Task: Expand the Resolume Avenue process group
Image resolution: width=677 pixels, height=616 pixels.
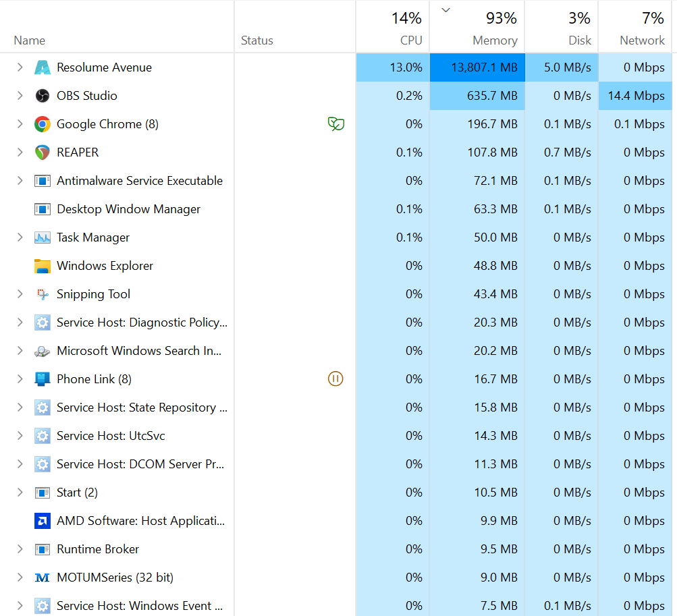Action: (x=20, y=67)
